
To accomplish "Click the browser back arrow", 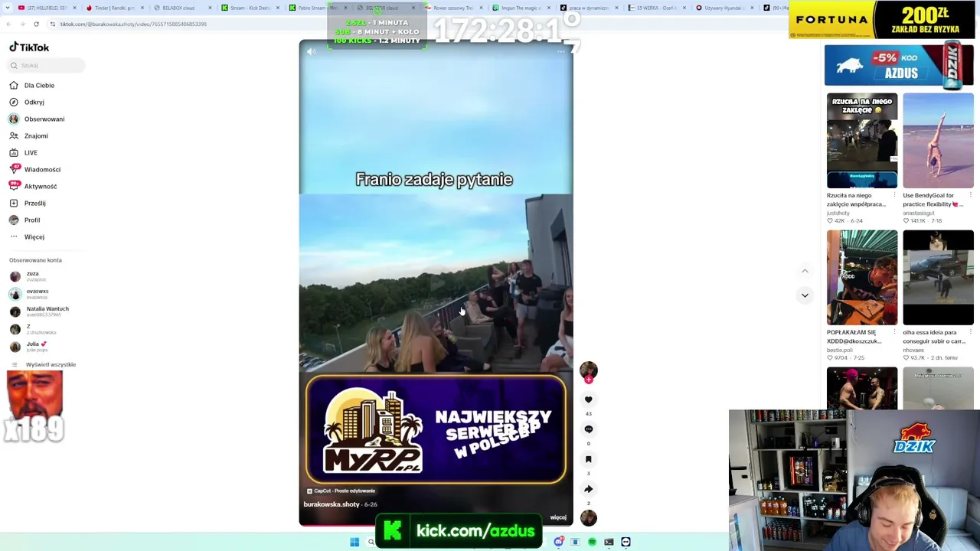I will click(x=8, y=24).
